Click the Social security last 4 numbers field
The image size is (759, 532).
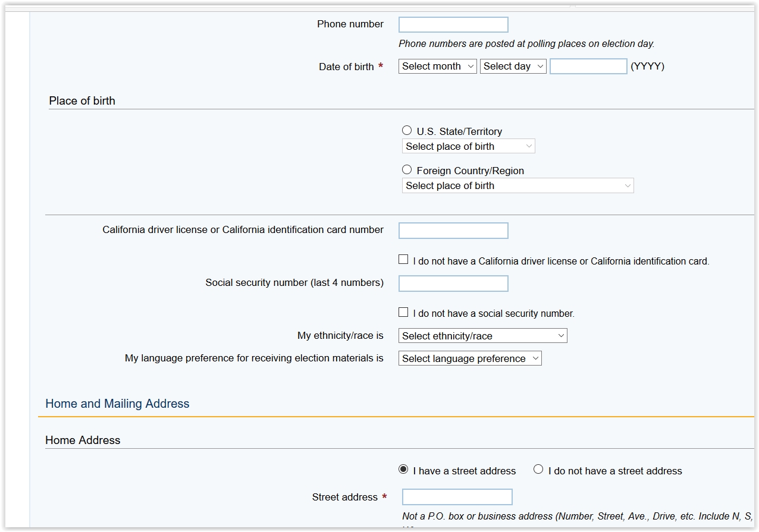click(453, 284)
